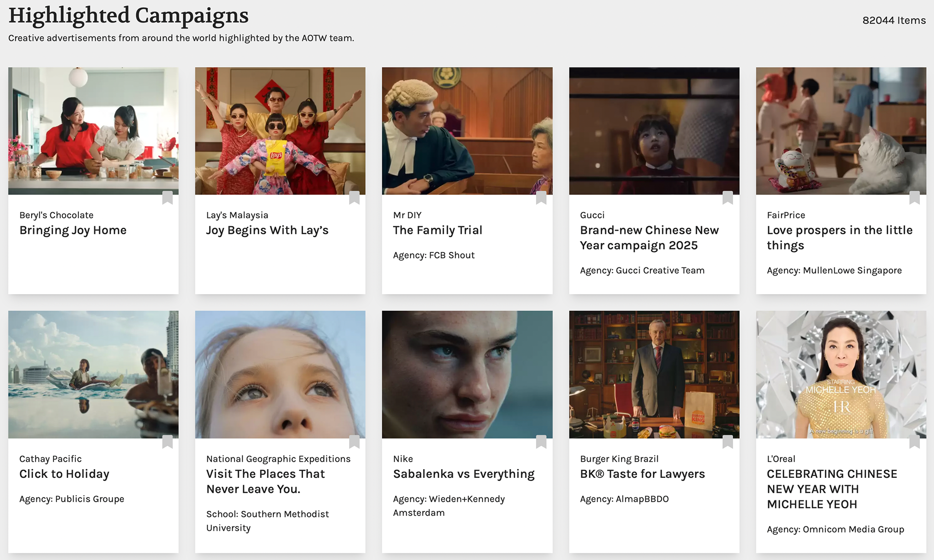Click the 'Agency: FCB Shout' line
This screenshot has height=560, width=934.
[434, 255]
